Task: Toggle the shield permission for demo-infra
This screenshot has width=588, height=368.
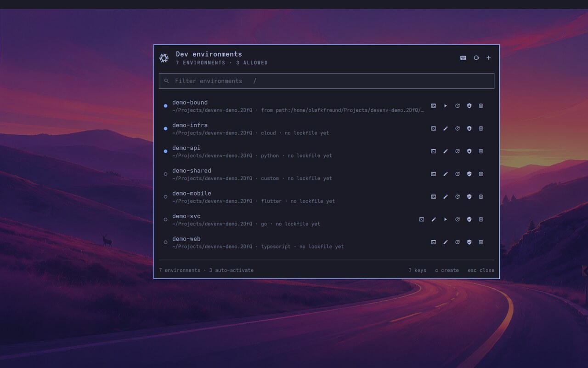Action: [x=469, y=129]
